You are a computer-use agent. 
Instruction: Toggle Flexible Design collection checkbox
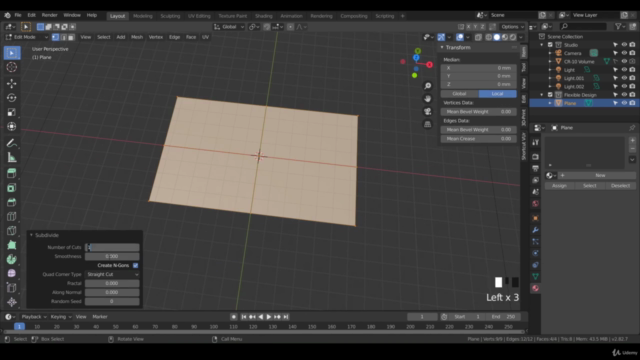(x=550, y=95)
